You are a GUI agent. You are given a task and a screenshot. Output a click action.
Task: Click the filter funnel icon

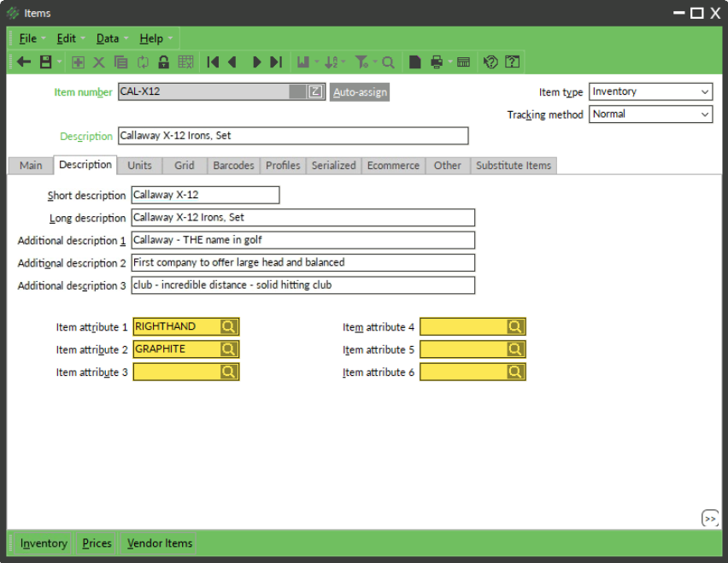tap(361, 62)
